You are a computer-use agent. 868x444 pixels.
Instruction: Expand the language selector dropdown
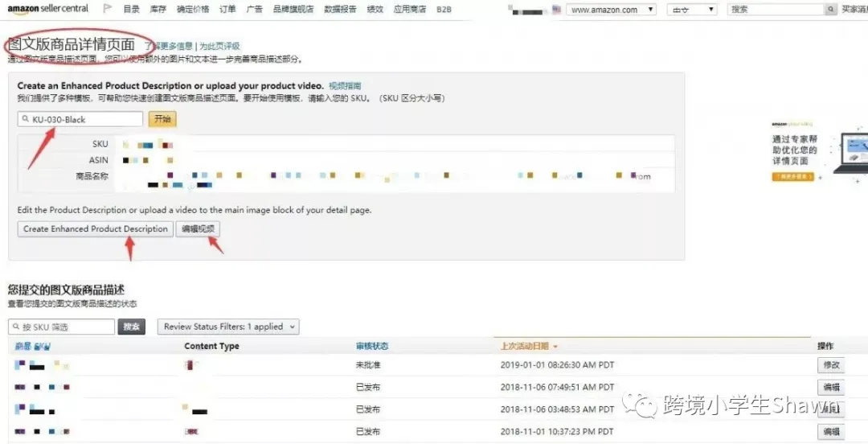click(692, 10)
